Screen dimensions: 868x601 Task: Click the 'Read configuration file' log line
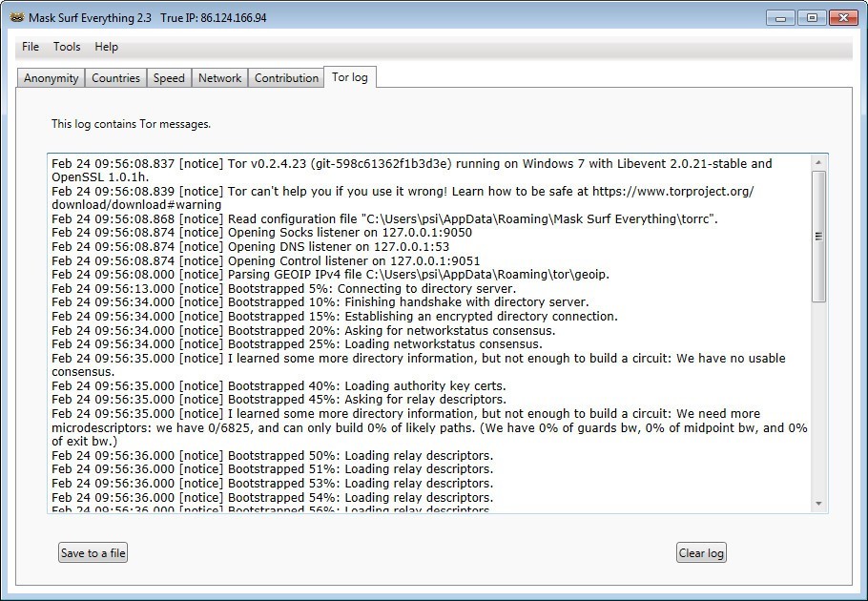[384, 218]
